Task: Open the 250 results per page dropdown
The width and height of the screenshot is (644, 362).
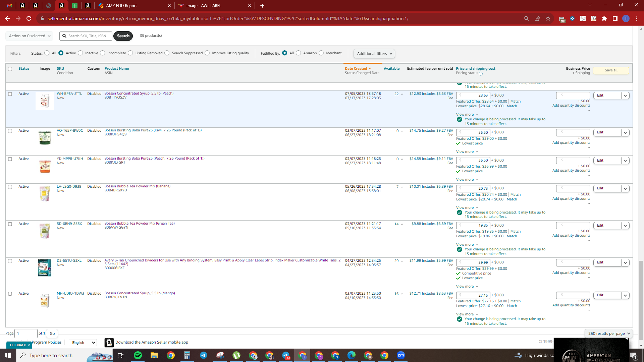Action: coord(609,334)
